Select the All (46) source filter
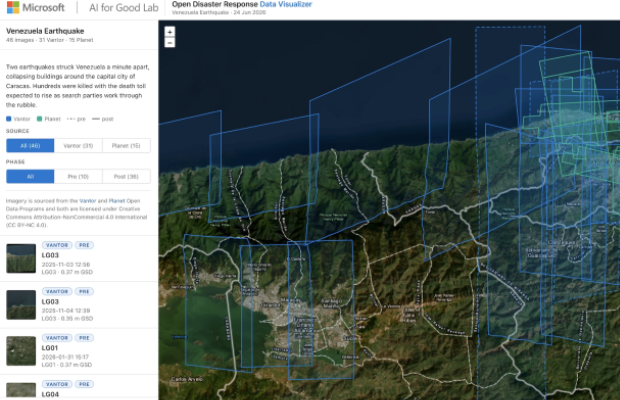This screenshot has height=400, width=620. [30, 145]
